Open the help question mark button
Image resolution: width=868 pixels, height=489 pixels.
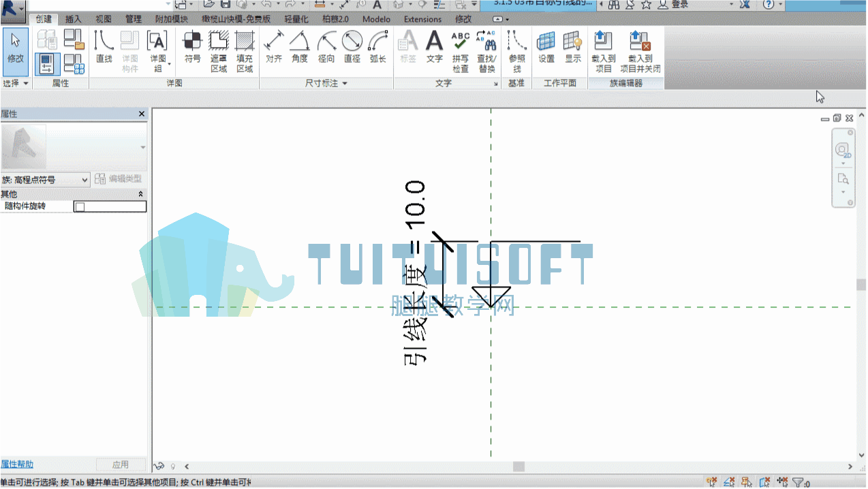[x=769, y=5]
